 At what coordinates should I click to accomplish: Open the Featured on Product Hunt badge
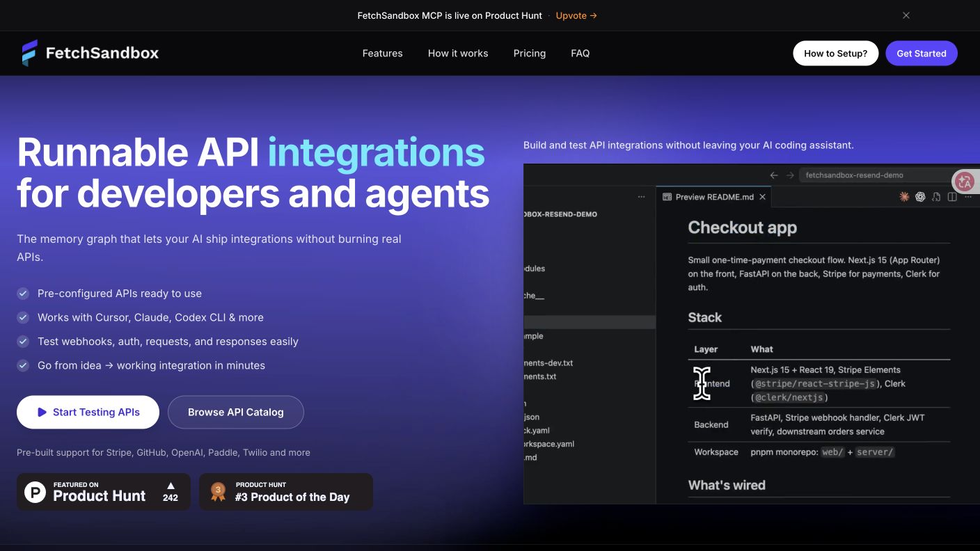click(x=104, y=492)
